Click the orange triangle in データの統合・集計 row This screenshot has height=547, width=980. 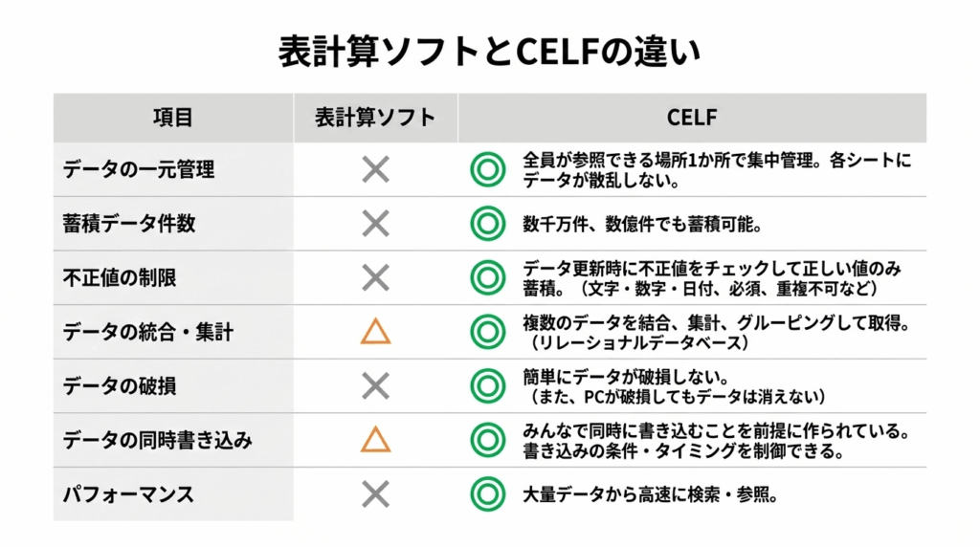(x=375, y=332)
